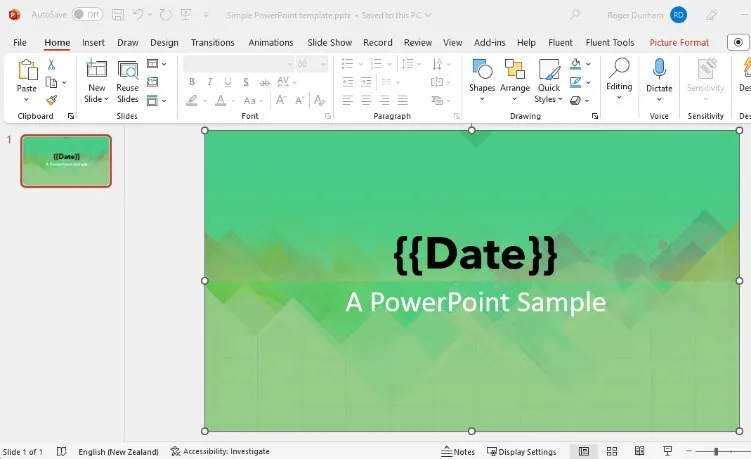Open Reading View from status bar

click(x=639, y=451)
